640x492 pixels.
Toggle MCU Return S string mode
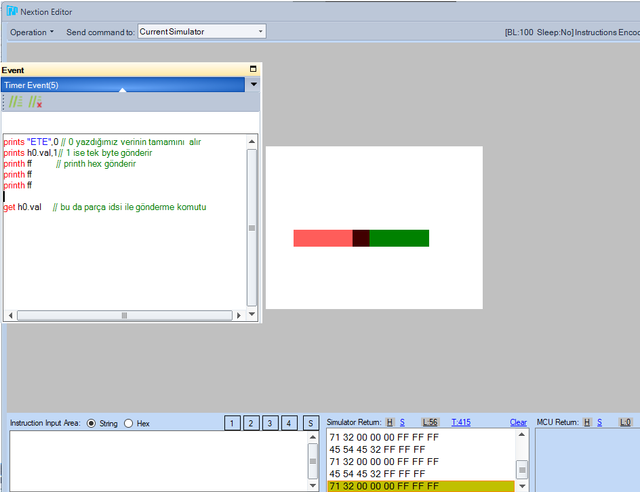click(600, 423)
